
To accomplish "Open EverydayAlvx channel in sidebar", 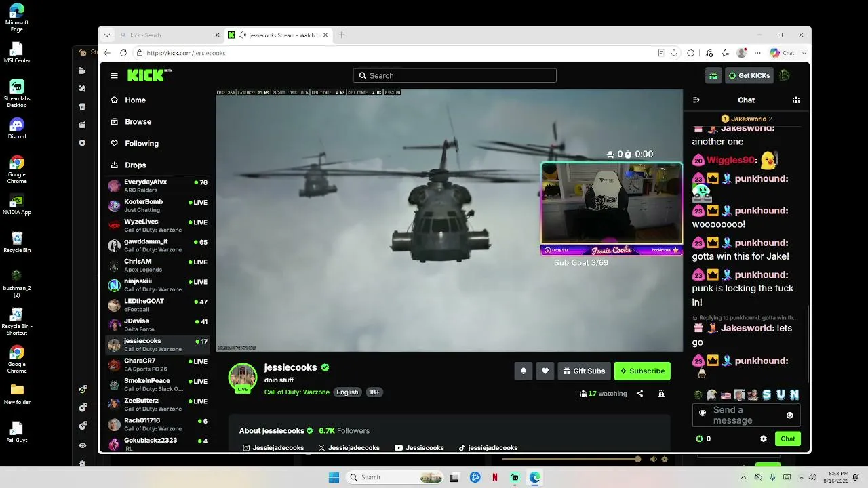I will pos(158,186).
